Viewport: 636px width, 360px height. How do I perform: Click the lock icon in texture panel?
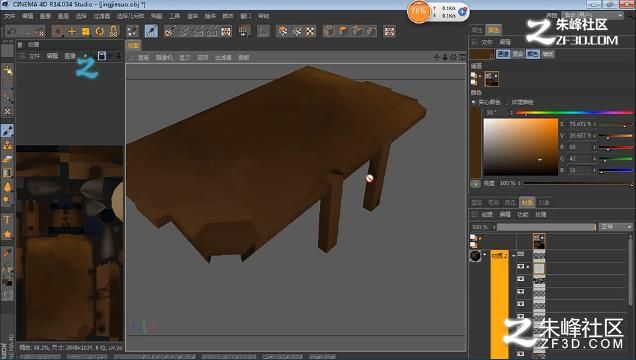[101, 56]
